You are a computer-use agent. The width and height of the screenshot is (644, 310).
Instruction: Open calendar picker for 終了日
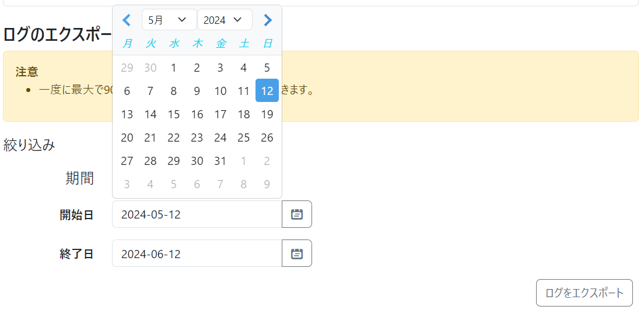coord(297,253)
